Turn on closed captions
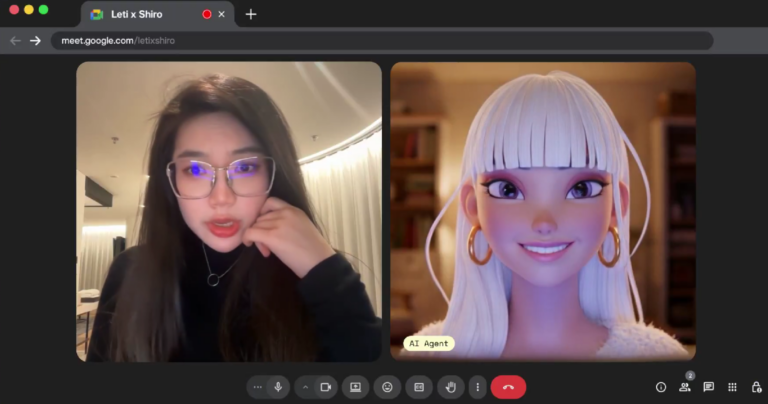Image resolution: width=768 pixels, height=404 pixels. pyautogui.click(x=419, y=387)
